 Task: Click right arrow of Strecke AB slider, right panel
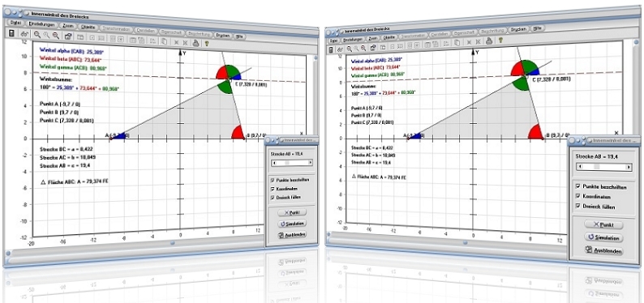click(628, 167)
